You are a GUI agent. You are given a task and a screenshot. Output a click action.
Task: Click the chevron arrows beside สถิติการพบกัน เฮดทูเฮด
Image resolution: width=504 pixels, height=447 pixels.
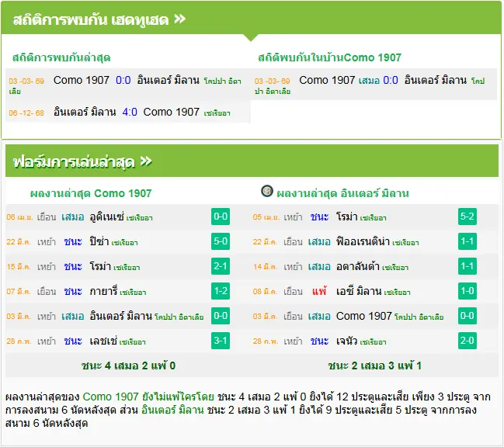pyautogui.click(x=179, y=19)
